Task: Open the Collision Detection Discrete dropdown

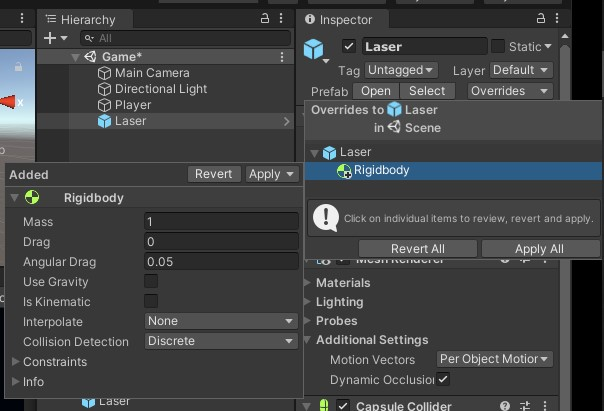Action: pos(221,341)
